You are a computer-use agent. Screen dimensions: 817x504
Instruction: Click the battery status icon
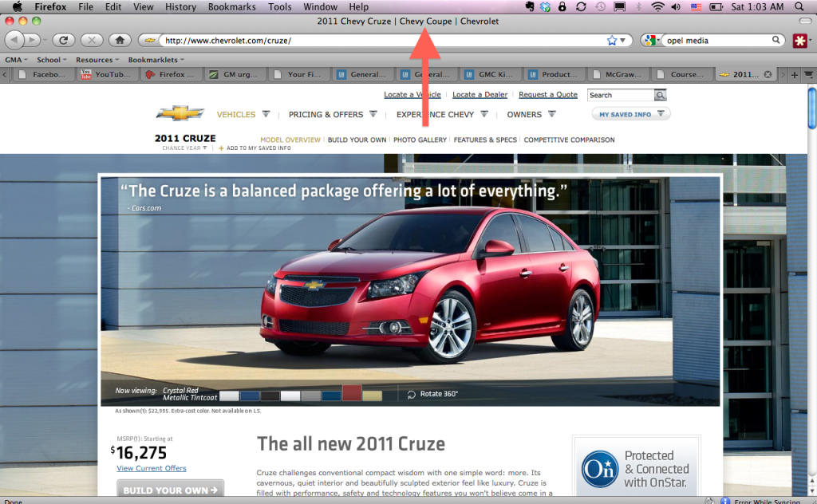(x=717, y=6)
